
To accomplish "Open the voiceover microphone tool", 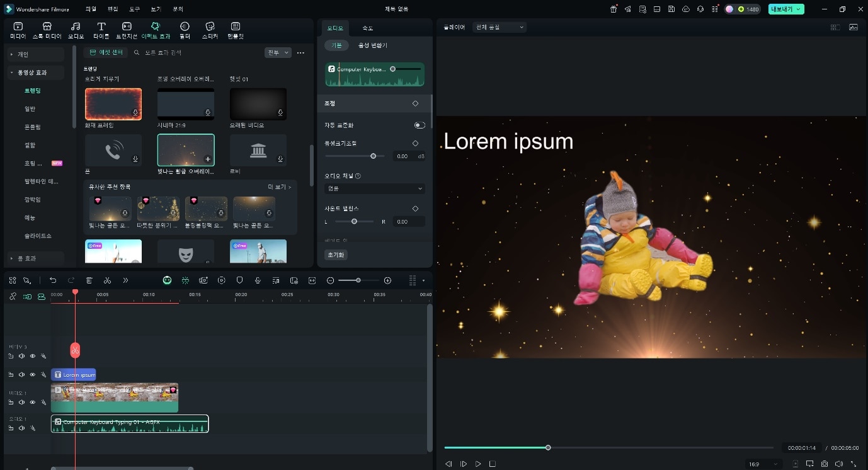I will pyautogui.click(x=258, y=280).
